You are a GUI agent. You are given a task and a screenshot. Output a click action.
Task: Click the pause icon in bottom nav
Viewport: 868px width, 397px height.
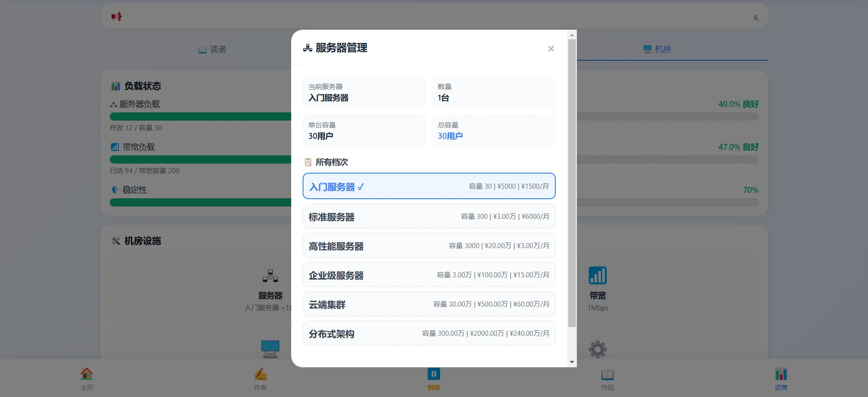(x=434, y=374)
